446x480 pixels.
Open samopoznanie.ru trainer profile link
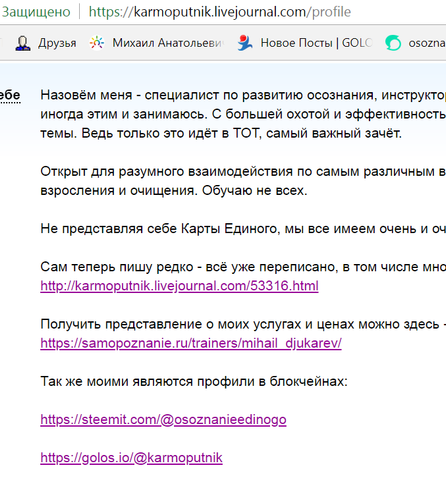point(191,343)
